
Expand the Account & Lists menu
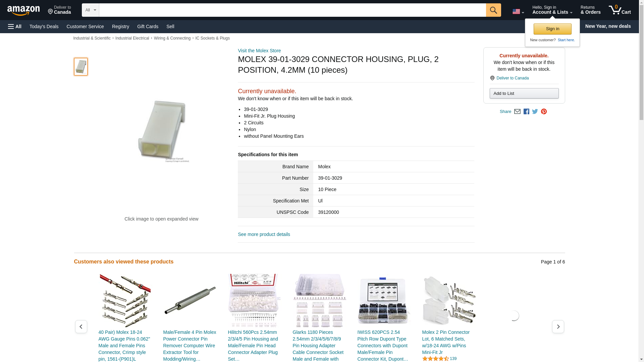(x=552, y=10)
